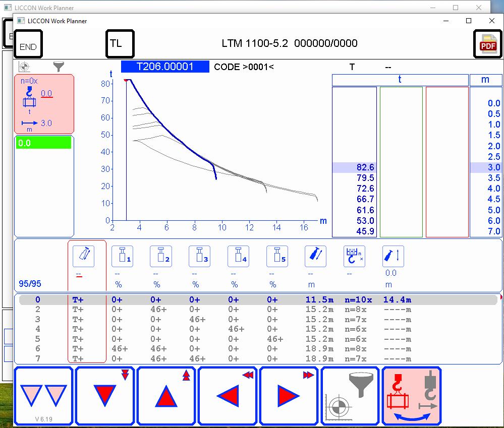Click the 0.0 value under head height icon
This screenshot has width=504, height=428.
click(x=391, y=273)
